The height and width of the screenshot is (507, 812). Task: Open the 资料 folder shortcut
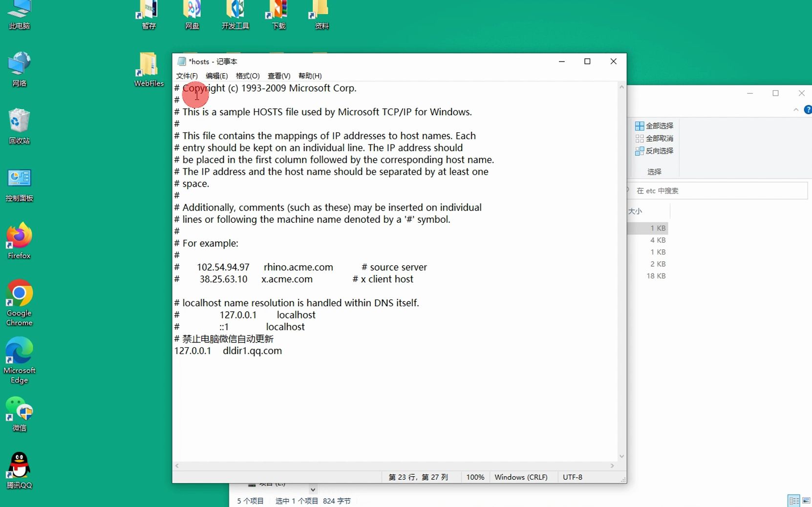321,15
